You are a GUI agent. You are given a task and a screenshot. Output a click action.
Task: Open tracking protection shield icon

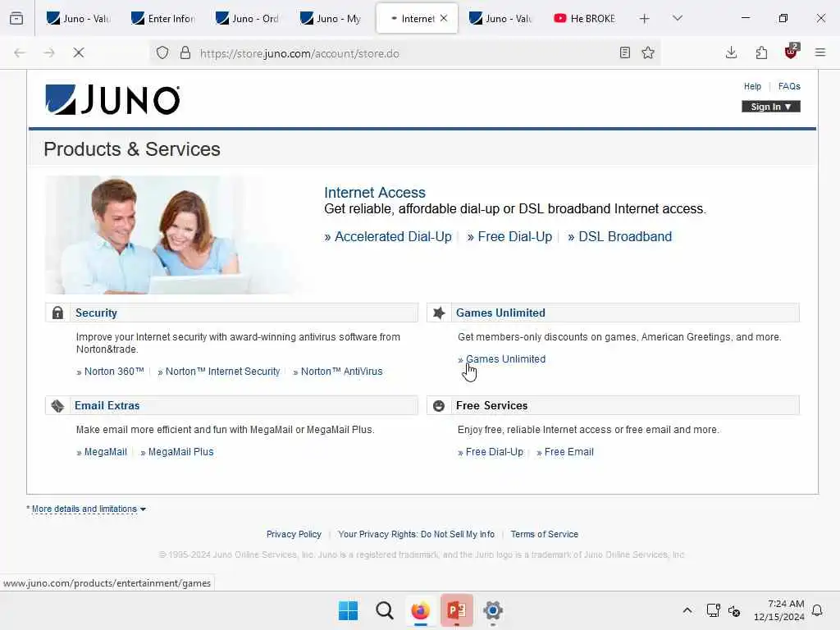tap(162, 52)
